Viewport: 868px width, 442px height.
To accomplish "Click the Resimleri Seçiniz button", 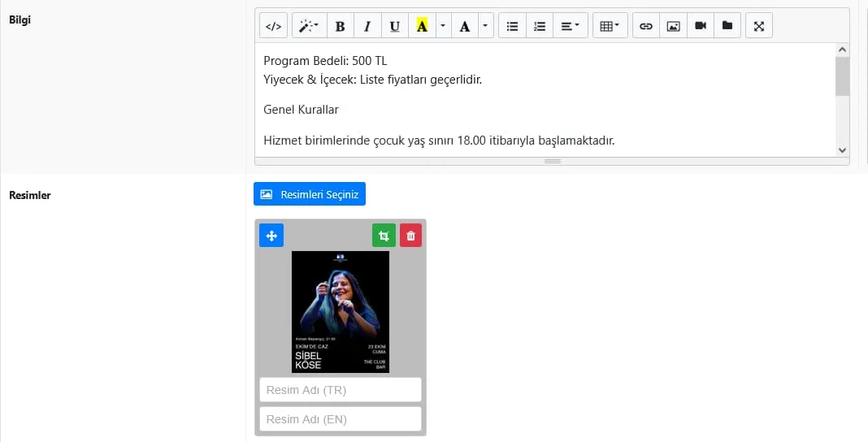I will click(310, 194).
